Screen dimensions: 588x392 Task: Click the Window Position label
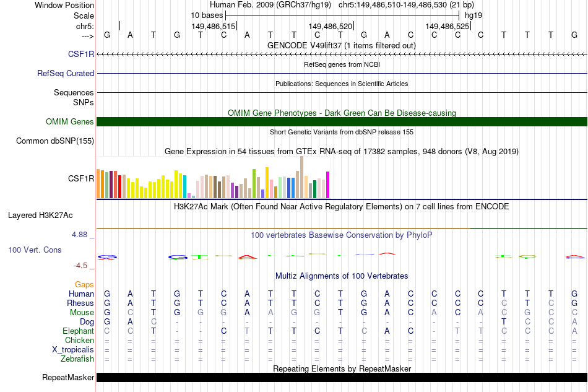[64, 5]
